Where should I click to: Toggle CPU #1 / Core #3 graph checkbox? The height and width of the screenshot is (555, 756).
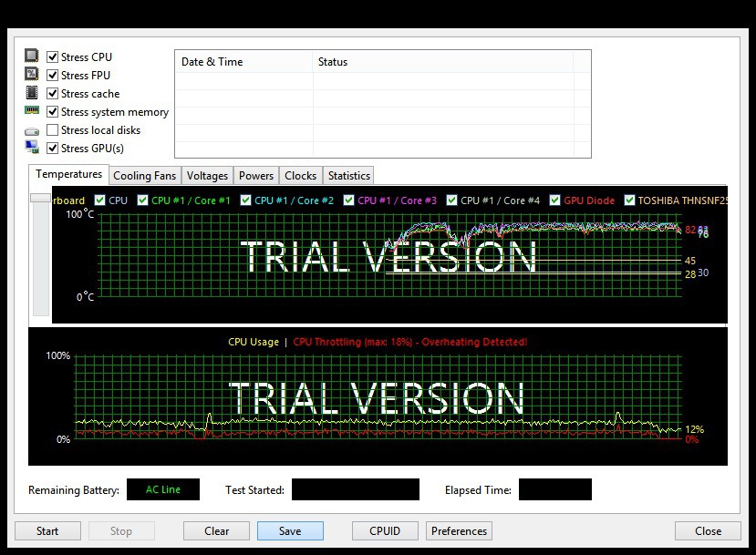click(349, 200)
